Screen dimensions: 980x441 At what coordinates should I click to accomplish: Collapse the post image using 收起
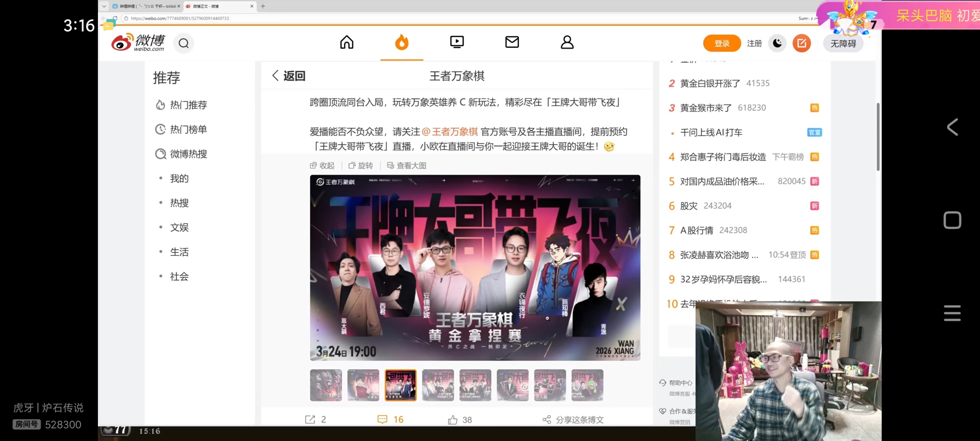pyautogui.click(x=322, y=165)
